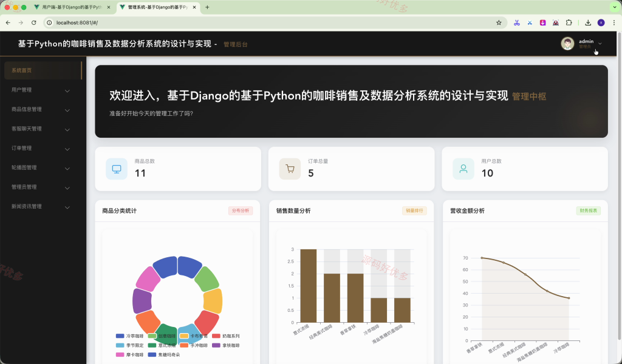Expand 订单管理 chevron arrow
622x364 pixels.
coord(67,149)
